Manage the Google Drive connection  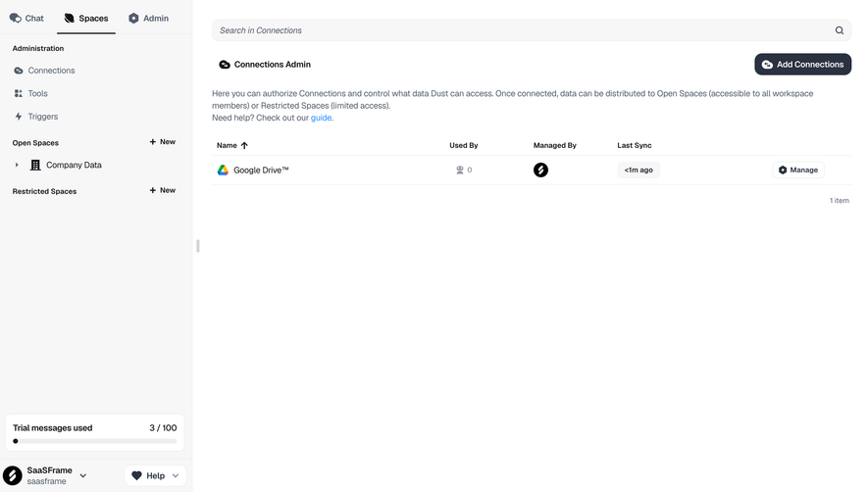(798, 170)
